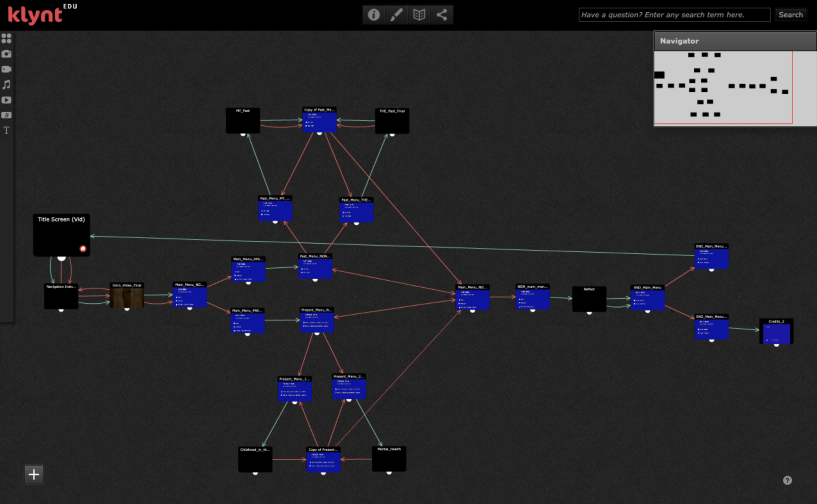Select the button element icon in sidebar
The image size is (817, 504).
click(x=7, y=115)
